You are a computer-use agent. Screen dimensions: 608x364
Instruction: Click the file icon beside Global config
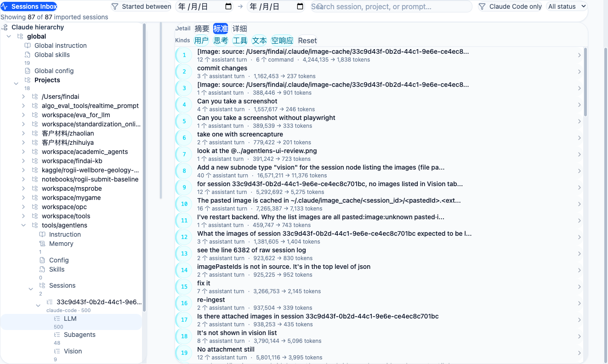click(x=28, y=71)
